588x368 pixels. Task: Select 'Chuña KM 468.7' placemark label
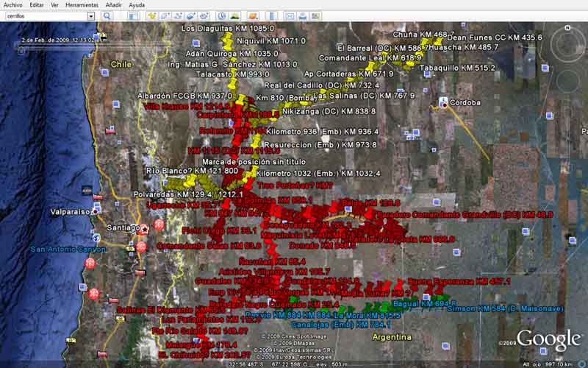point(424,35)
